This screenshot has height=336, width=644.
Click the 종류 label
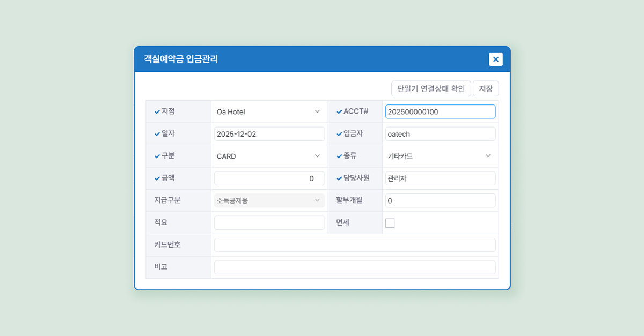pos(350,156)
